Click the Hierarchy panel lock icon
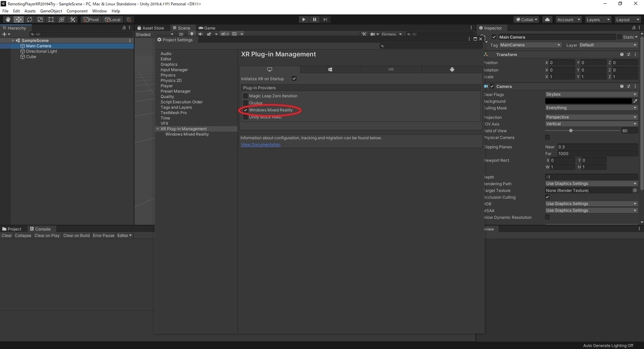Screen dimensions: 644x349 point(125,28)
